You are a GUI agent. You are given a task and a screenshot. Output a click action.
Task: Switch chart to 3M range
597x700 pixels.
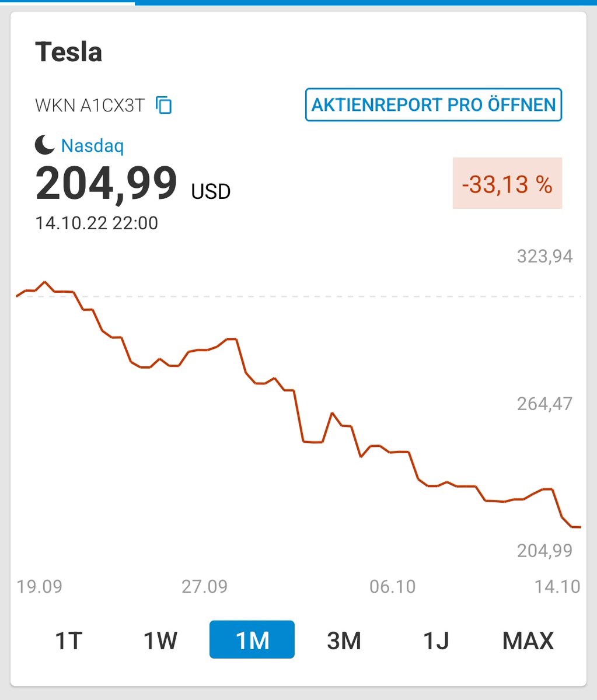tap(344, 640)
